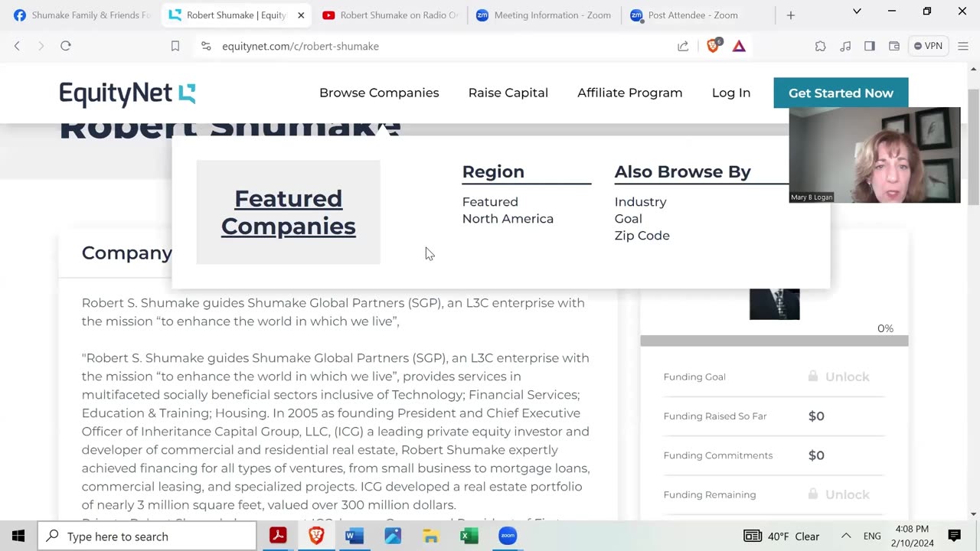
Task: Open the notifications action center icon
Action: point(955,536)
